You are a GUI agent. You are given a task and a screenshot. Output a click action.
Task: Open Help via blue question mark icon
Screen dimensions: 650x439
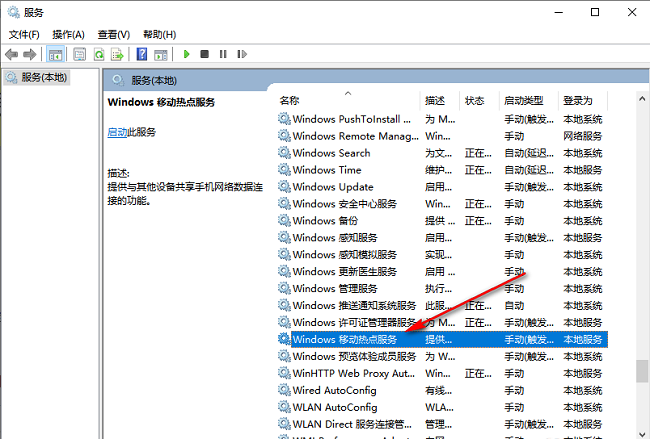(142, 54)
